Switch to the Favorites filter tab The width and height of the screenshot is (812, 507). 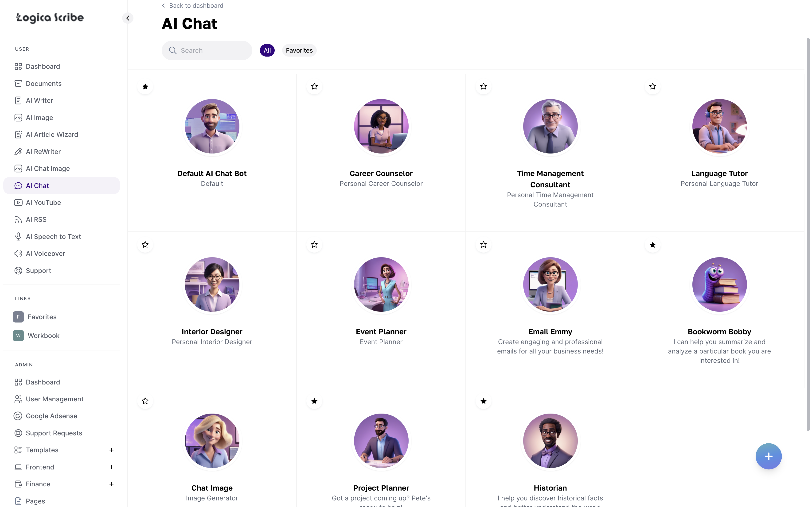(x=299, y=50)
